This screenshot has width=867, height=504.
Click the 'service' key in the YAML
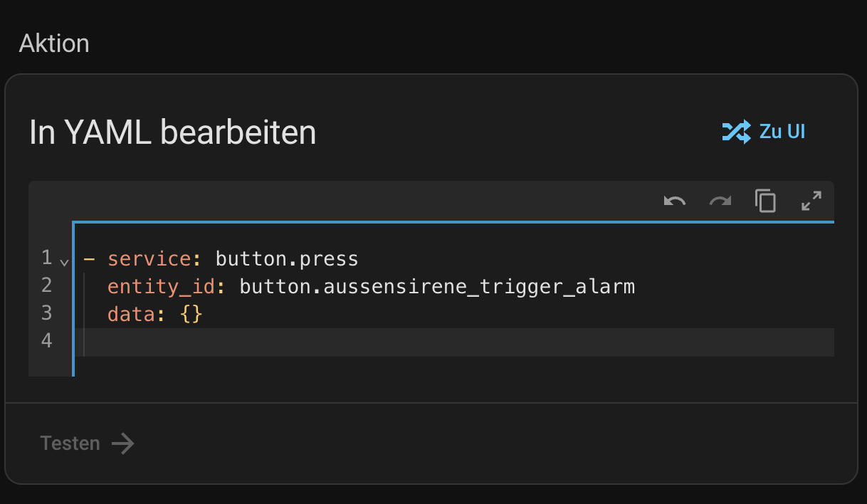[149, 258]
